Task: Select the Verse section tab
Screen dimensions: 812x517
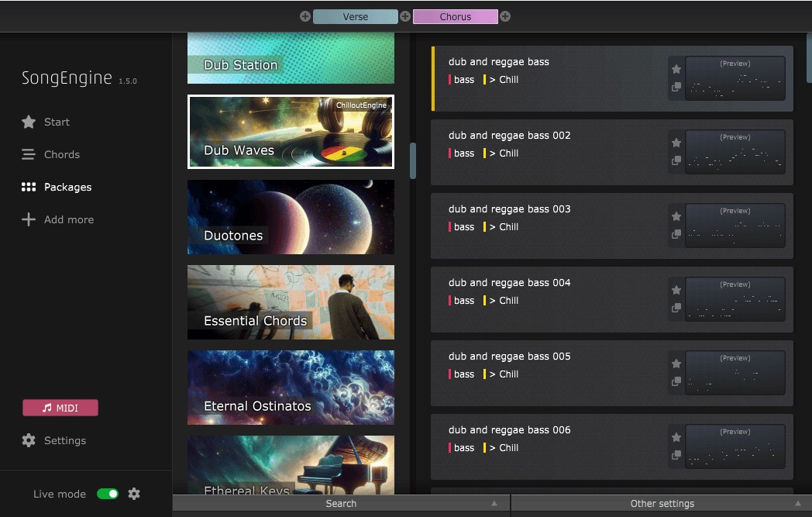Action: click(x=355, y=16)
